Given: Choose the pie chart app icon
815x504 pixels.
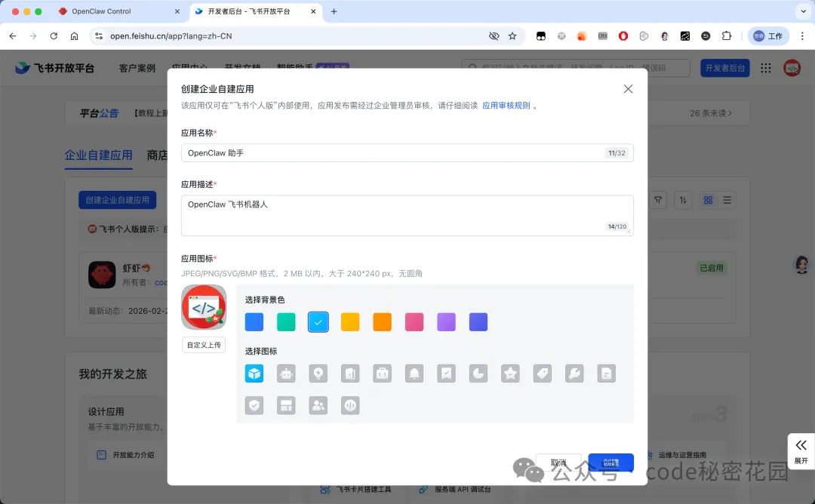Looking at the screenshot, I should point(478,373).
